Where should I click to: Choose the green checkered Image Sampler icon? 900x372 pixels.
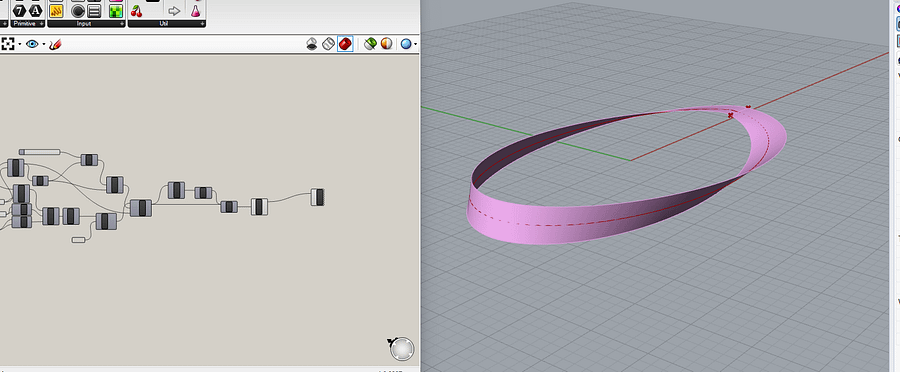point(116,11)
